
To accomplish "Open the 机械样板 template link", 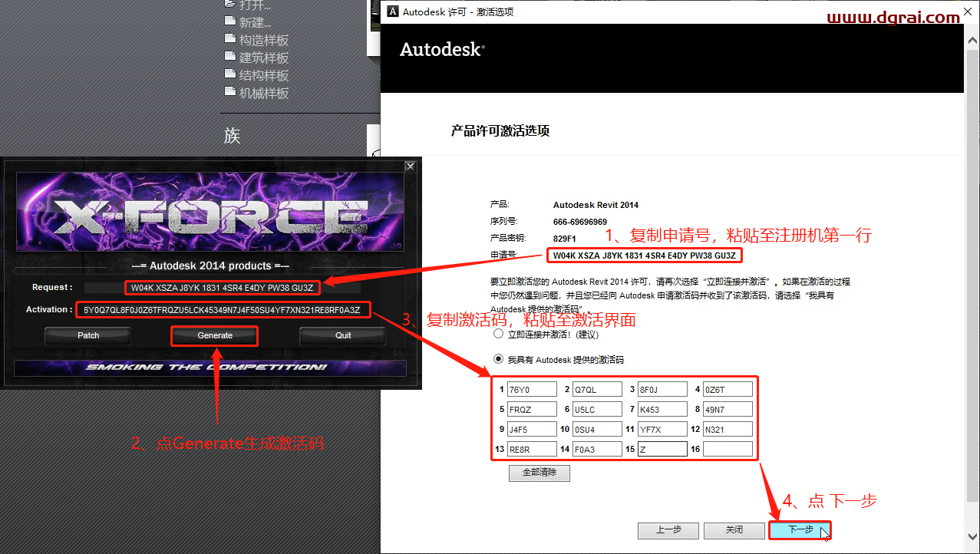I will (x=264, y=93).
